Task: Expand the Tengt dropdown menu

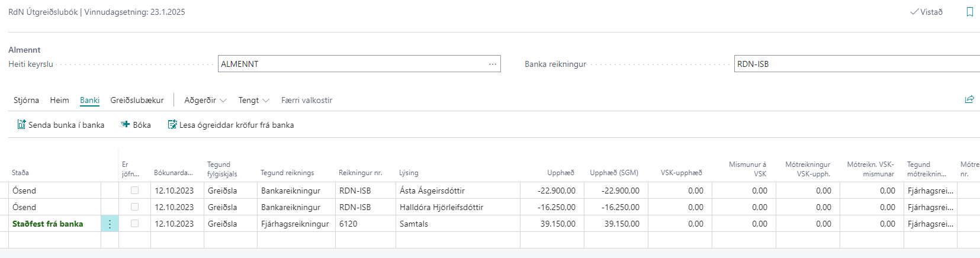Action: coord(253,100)
